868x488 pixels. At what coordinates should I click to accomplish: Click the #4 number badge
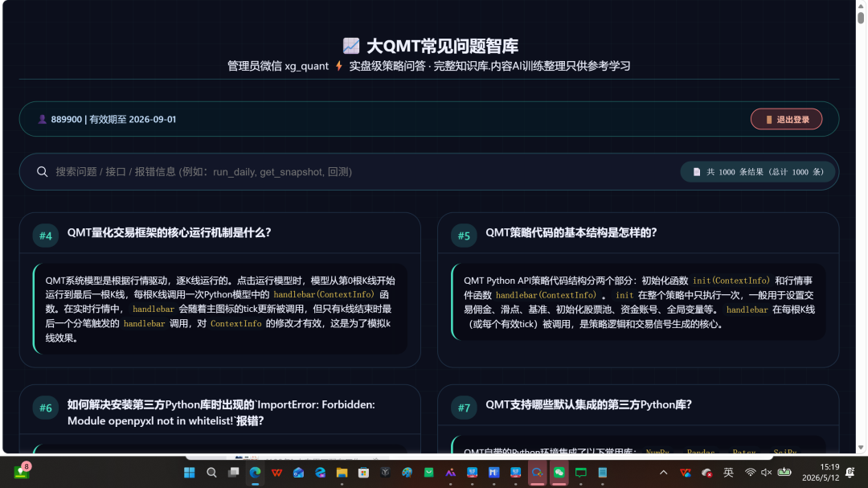(x=45, y=236)
